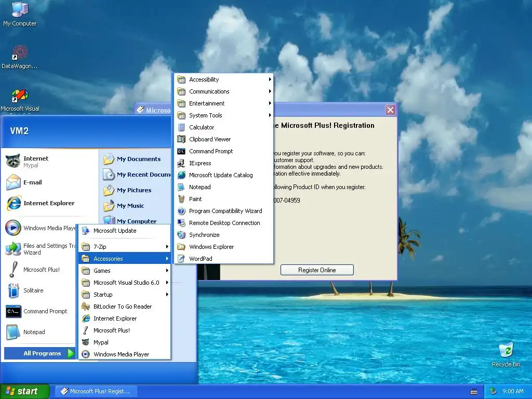532x399 pixels.
Task: Open My Documents from Start menu
Action: click(x=137, y=159)
